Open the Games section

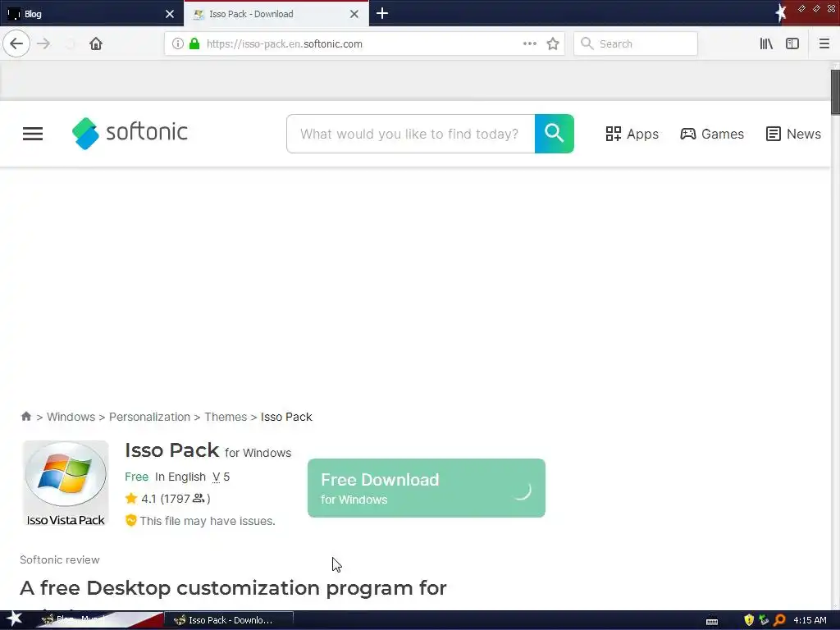pos(712,134)
